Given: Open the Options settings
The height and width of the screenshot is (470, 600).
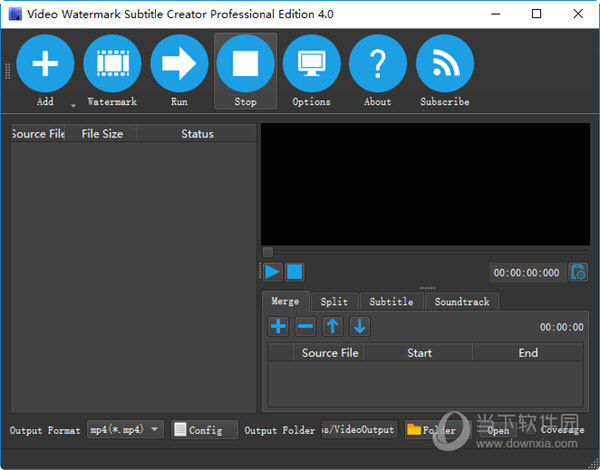Looking at the screenshot, I should pyautogui.click(x=311, y=71).
